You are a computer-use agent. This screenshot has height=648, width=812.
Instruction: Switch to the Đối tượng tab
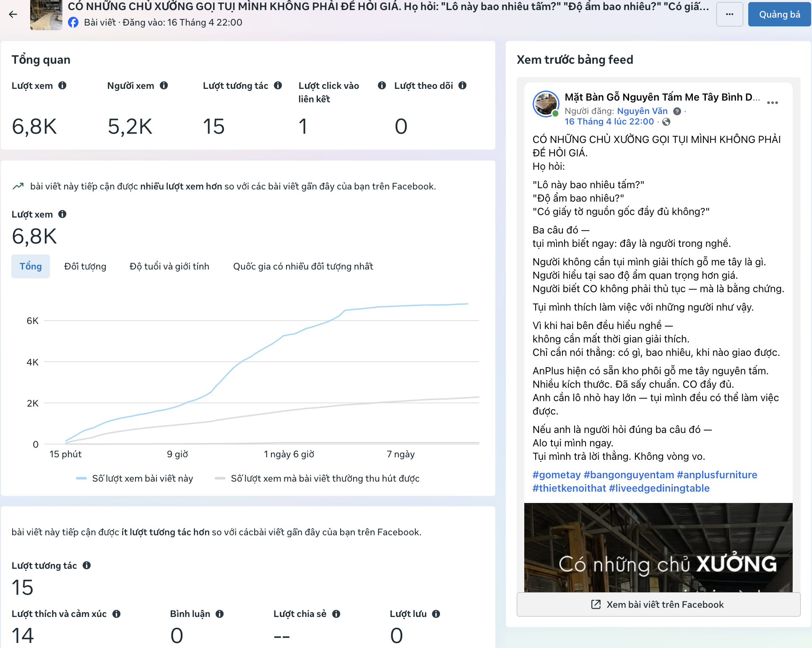click(85, 266)
